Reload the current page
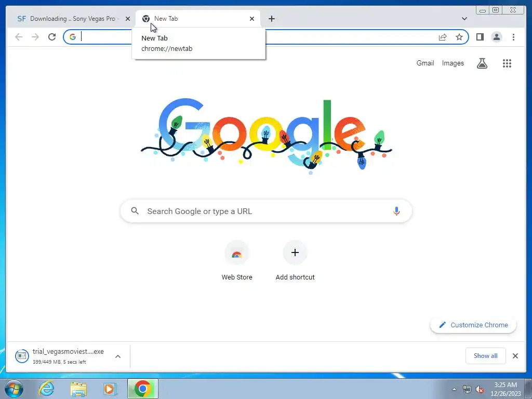 point(52,37)
